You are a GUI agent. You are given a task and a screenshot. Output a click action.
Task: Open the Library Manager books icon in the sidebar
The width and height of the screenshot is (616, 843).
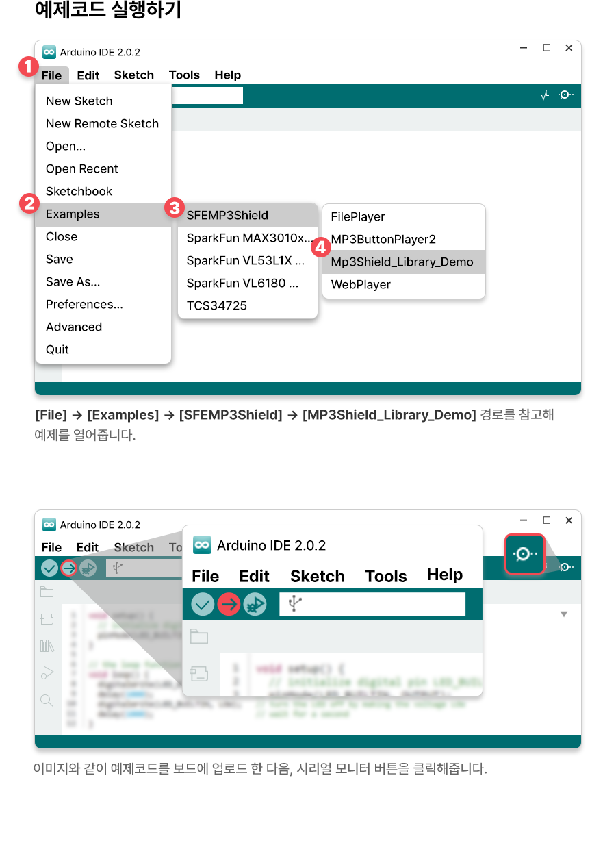click(x=47, y=646)
